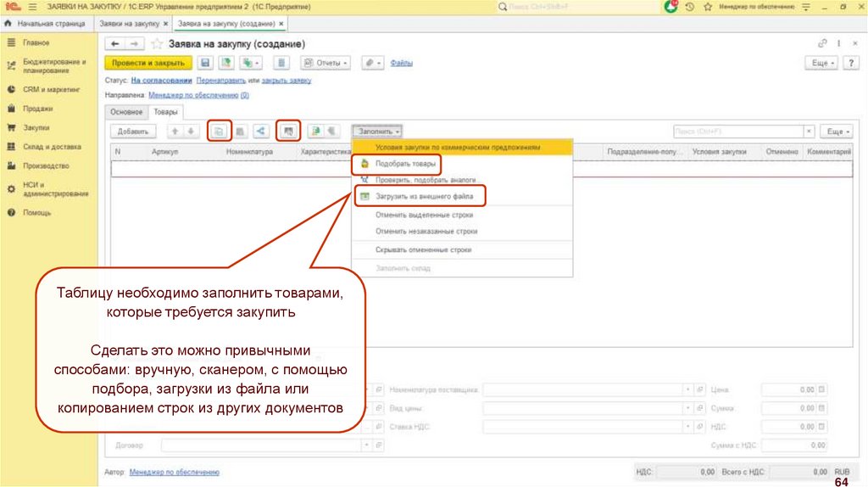Image resolution: width=868 pixels, height=487 pixels.
Task: Click the get link icon near header
Action: 821,43
